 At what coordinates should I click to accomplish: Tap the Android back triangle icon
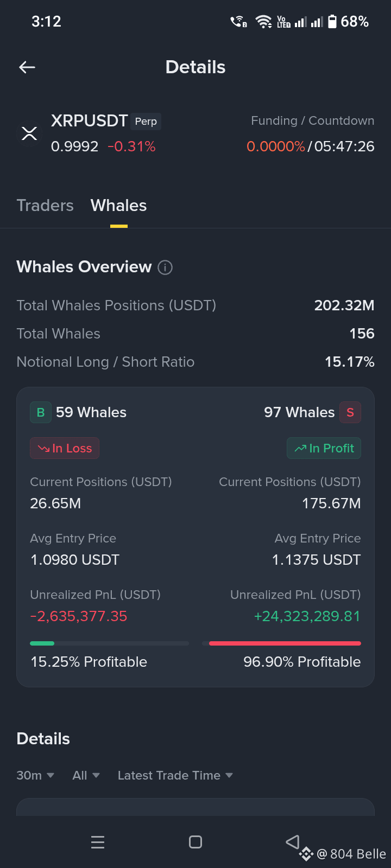293,842
